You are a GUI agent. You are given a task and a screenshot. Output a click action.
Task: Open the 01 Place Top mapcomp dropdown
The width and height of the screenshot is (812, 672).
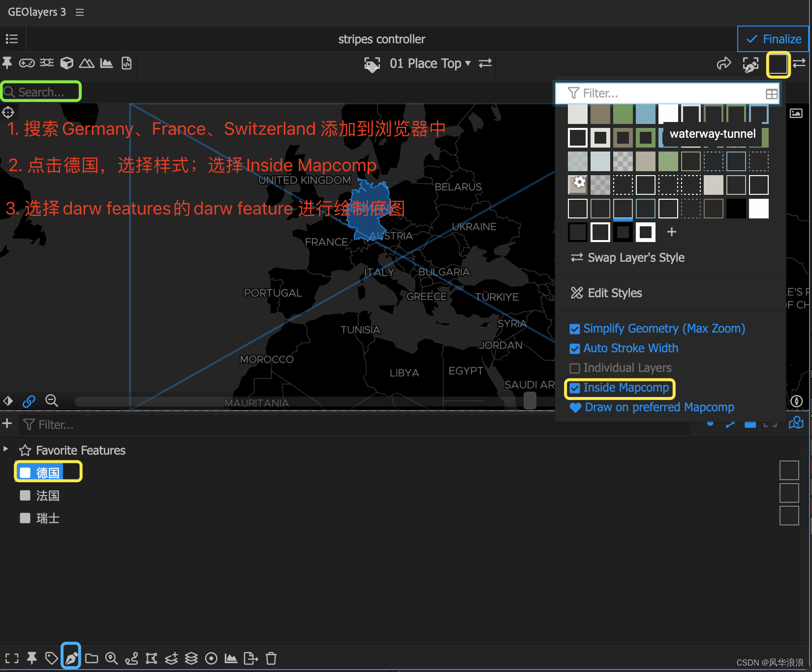[430, 63]
